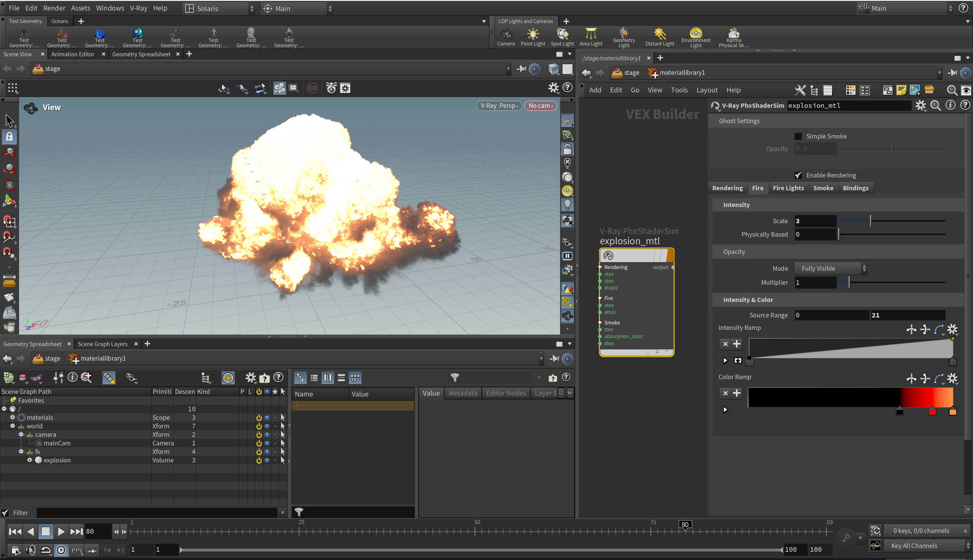The image size is (973, 560).
Task: Select the red Color Ramp marker
Action: (932, 412)
